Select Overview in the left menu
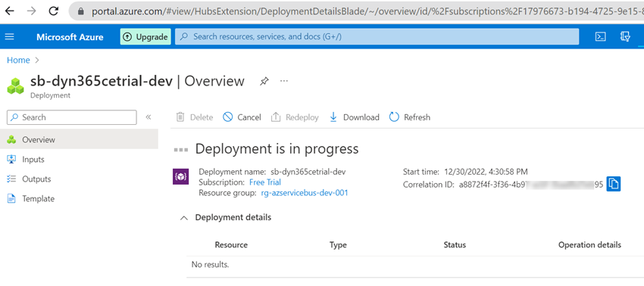Screen dimensions: 644x286 [79, 139]
